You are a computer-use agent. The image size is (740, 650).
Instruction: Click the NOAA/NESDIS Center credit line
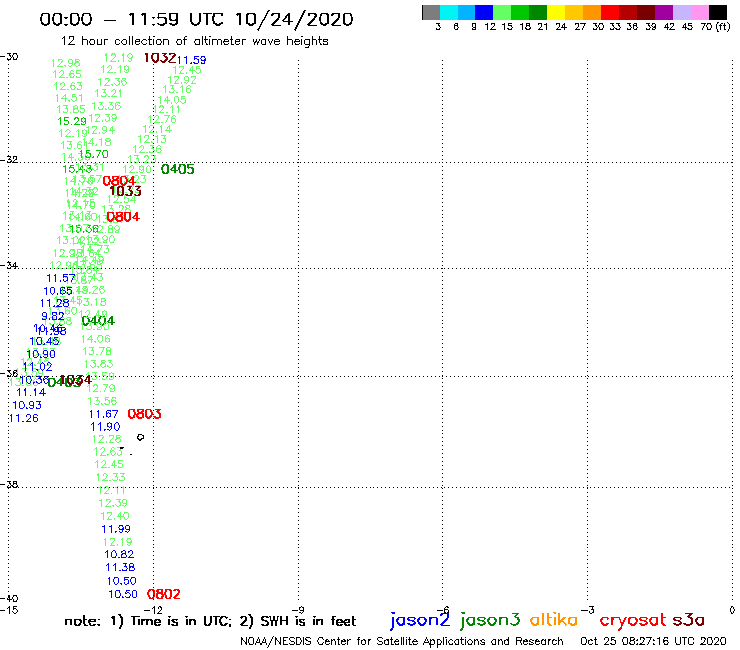tap(402, 641)
